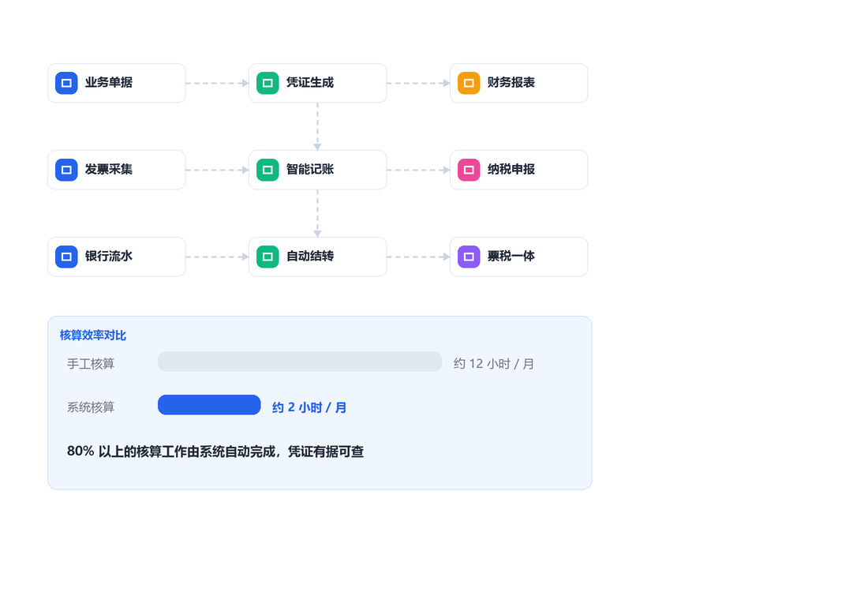Screen dimensions: 868x600
Task: Select the 业务单据 label
Action: pyautogui.click(x=109, y=83)
